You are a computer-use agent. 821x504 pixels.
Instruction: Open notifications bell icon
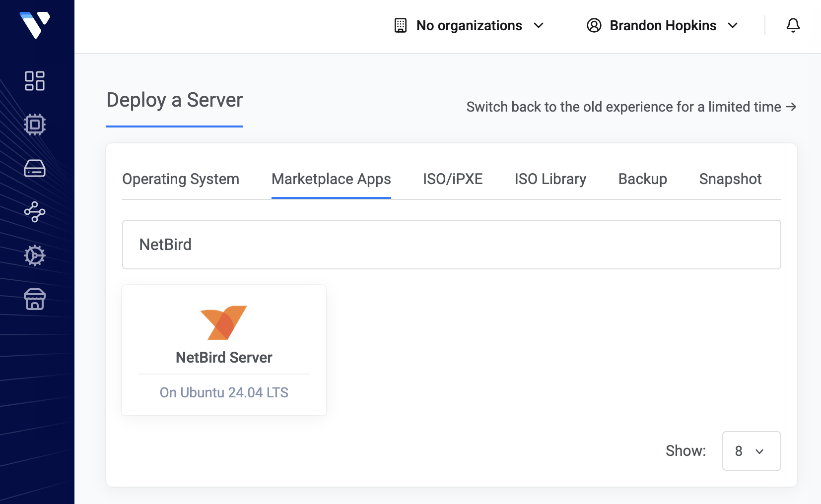click(793, 25)
